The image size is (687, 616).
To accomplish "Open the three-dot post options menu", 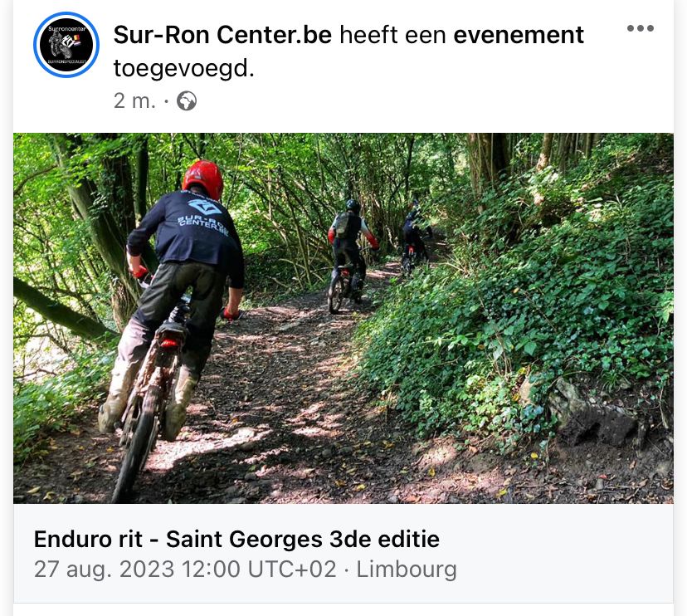I will tap(640, 28).
